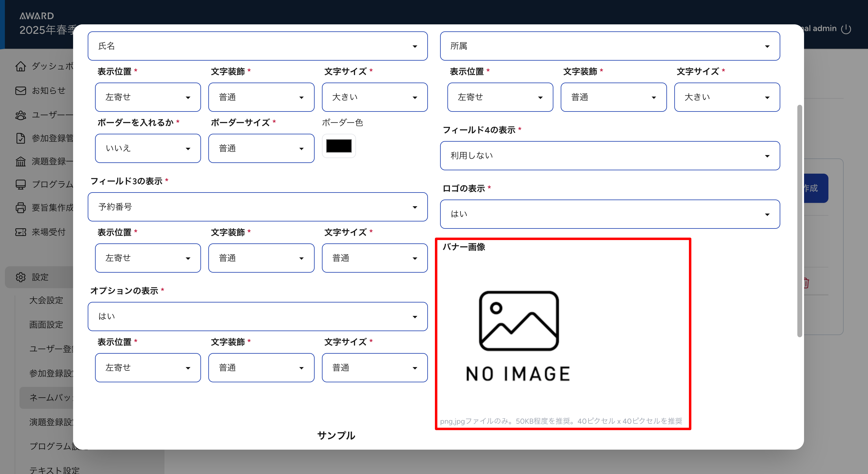Open the フィールド4の表示 dropdown
The image size is (868, 474).
609,156
